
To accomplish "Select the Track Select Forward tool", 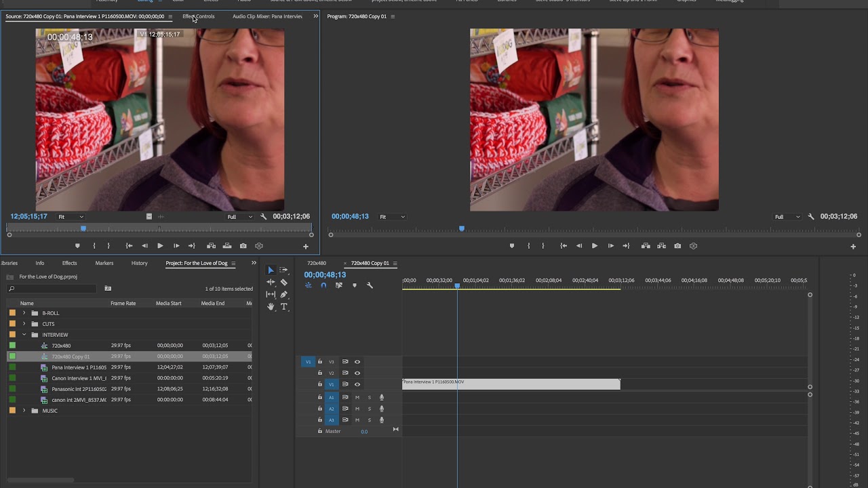I will [x=283, y=270].
